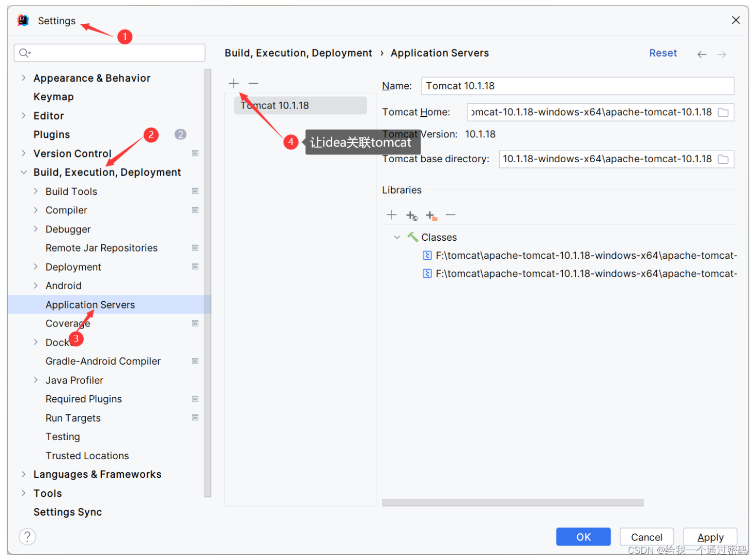Expand the Tools section arrow

point(23,493)
